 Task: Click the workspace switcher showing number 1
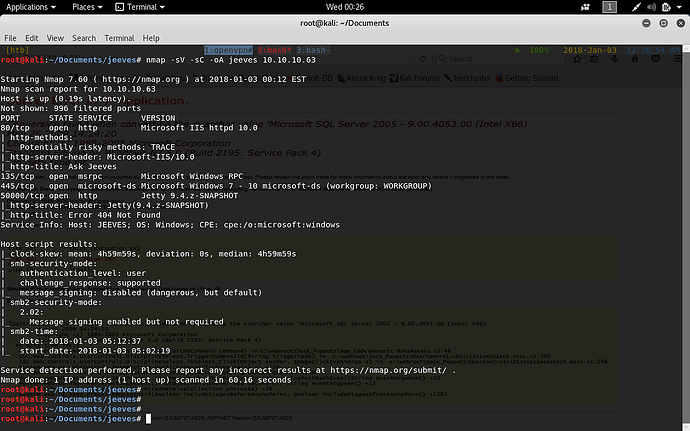coord(609,7)
